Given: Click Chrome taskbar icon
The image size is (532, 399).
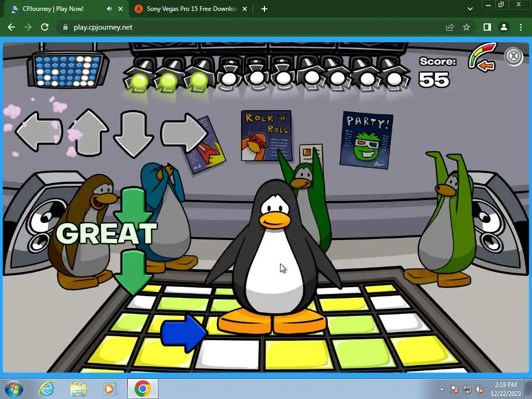Looking at the screenshot, I should coord(142,389).
